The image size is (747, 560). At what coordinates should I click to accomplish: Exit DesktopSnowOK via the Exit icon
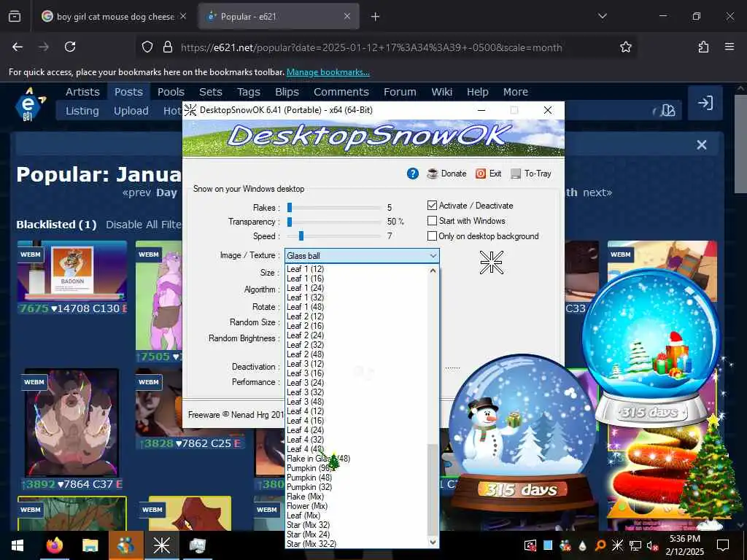click(481, 174)
